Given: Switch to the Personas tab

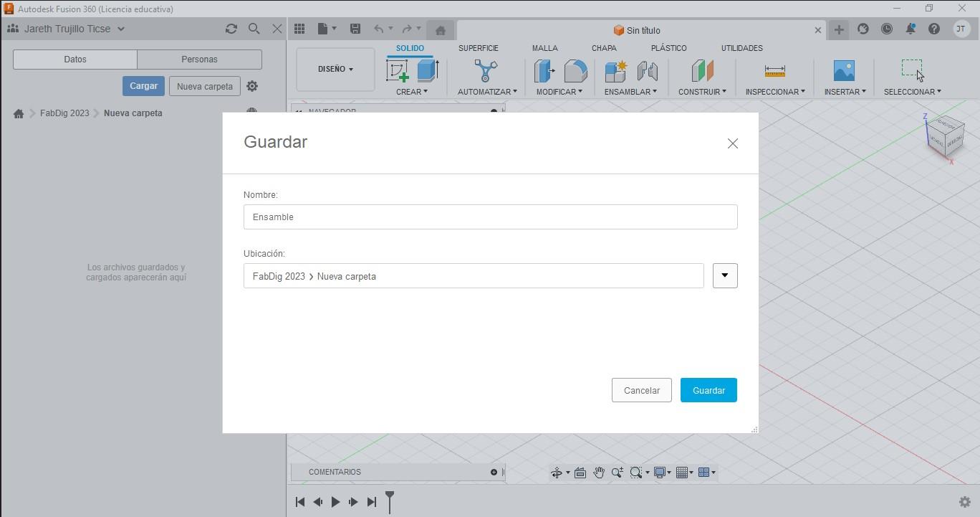Looking at the screenshot, I should click(200, 59).
